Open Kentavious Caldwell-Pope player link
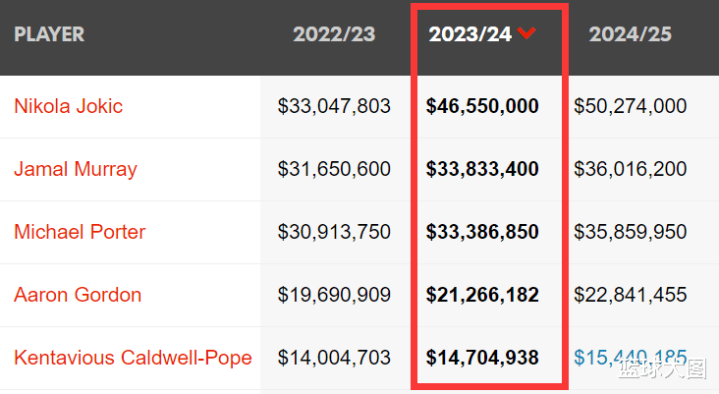 (x=133, y=358)
